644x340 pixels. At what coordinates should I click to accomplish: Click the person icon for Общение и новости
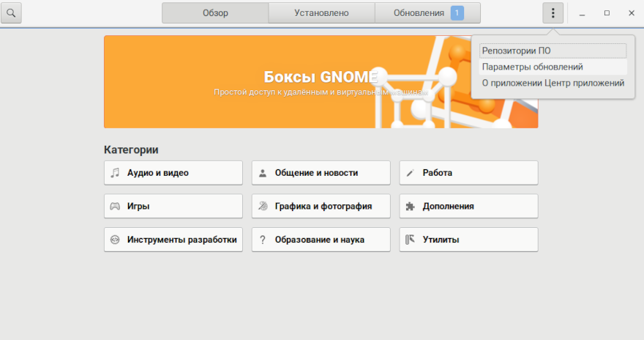tap(263, 173)
